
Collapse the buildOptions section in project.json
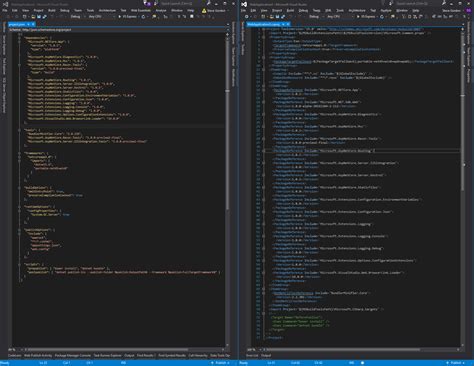(19, 188)
